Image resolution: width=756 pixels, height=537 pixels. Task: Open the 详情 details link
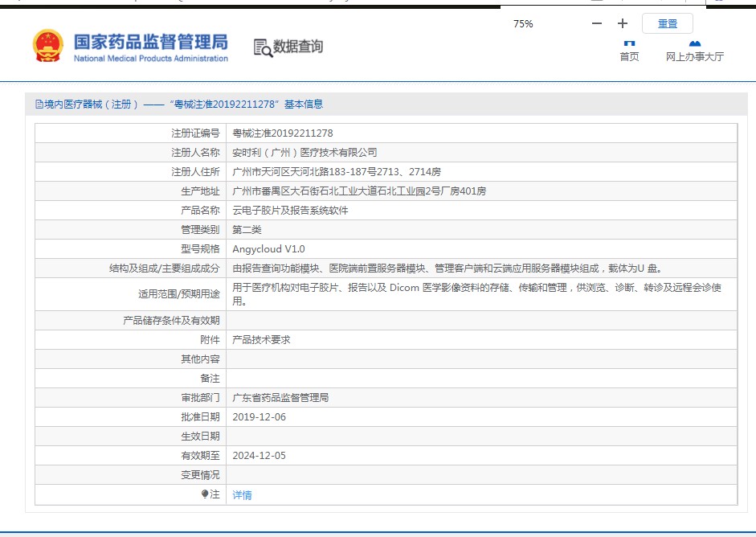coord(242,495)
